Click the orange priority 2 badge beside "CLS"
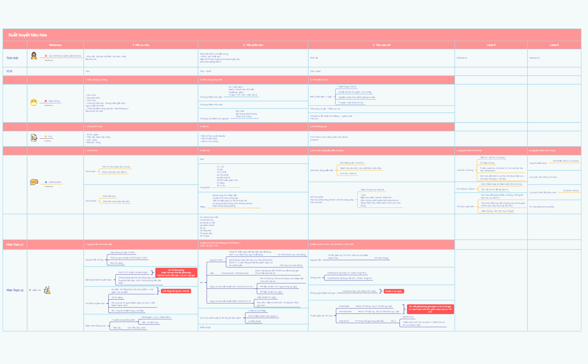 [x=45, y=136]
